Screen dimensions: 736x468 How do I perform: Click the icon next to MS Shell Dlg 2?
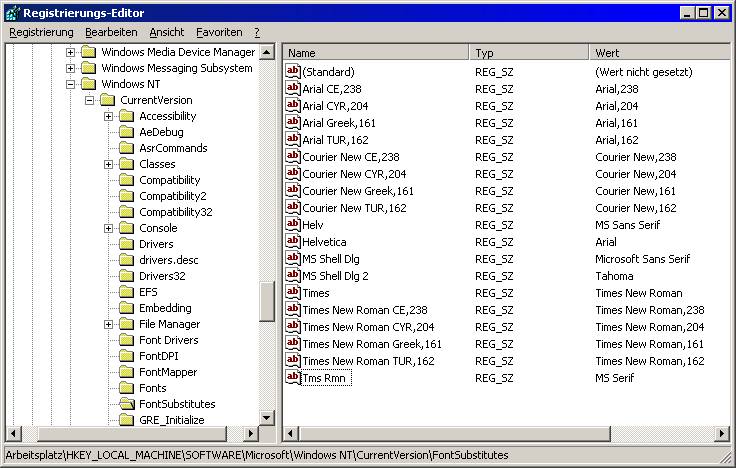click(293, 276)
